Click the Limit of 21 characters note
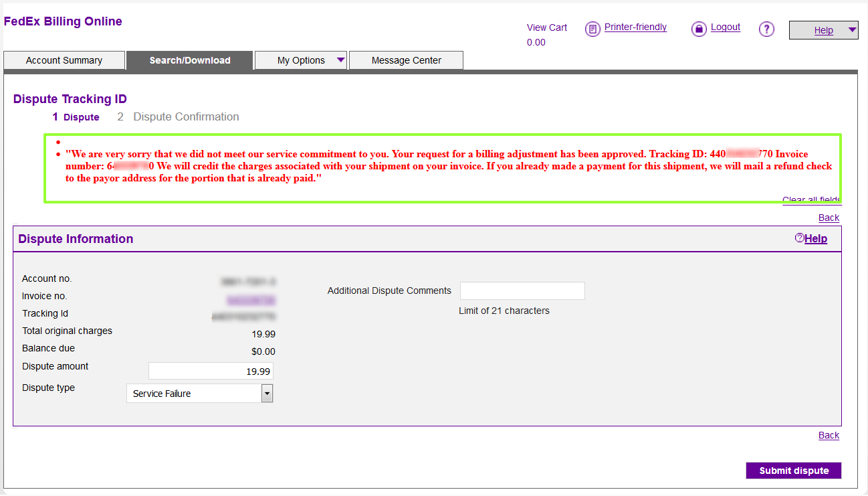The width and height of the screenshot is (868, 496). pyautogui.click(x=504, y=311)
